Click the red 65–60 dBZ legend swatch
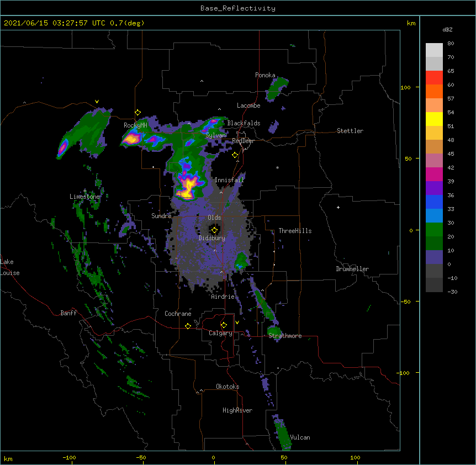 (x=434, y=78)
